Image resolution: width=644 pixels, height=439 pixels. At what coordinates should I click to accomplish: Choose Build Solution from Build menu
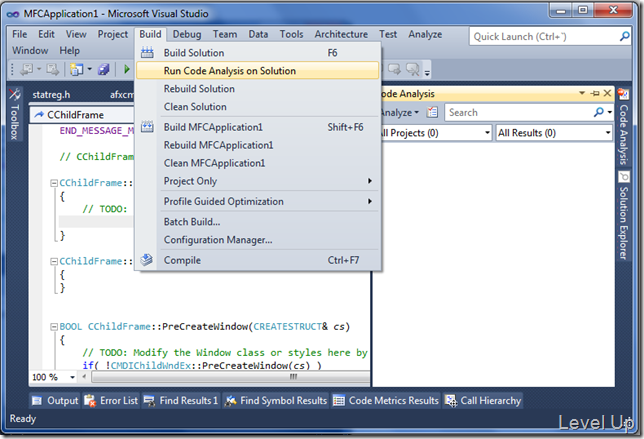(258, 53)
